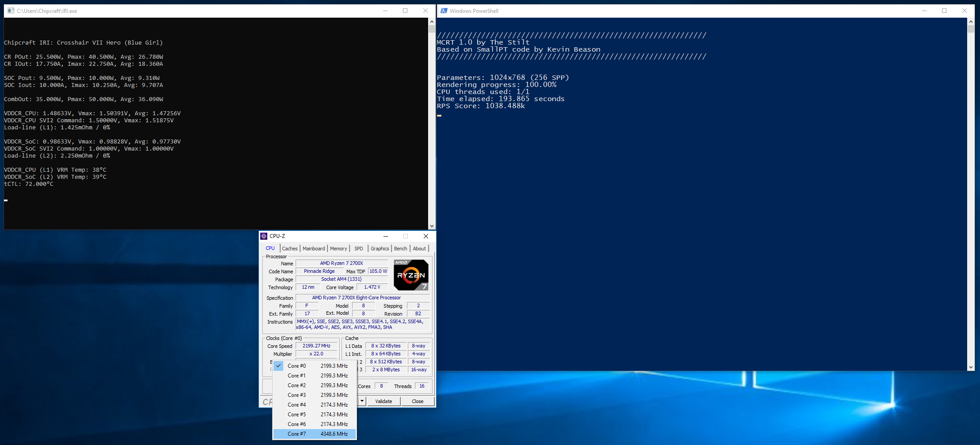Click the Revision value B2

[418, 313]
